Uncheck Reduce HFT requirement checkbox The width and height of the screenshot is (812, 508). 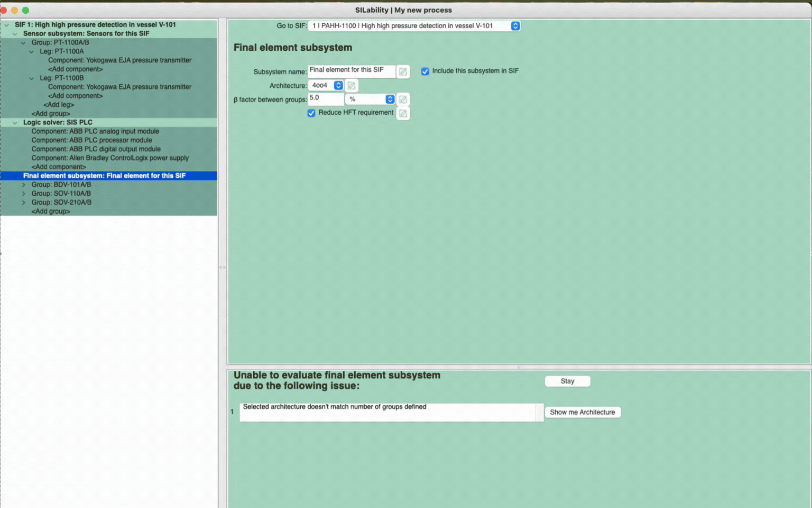click(x=311, y=113)
